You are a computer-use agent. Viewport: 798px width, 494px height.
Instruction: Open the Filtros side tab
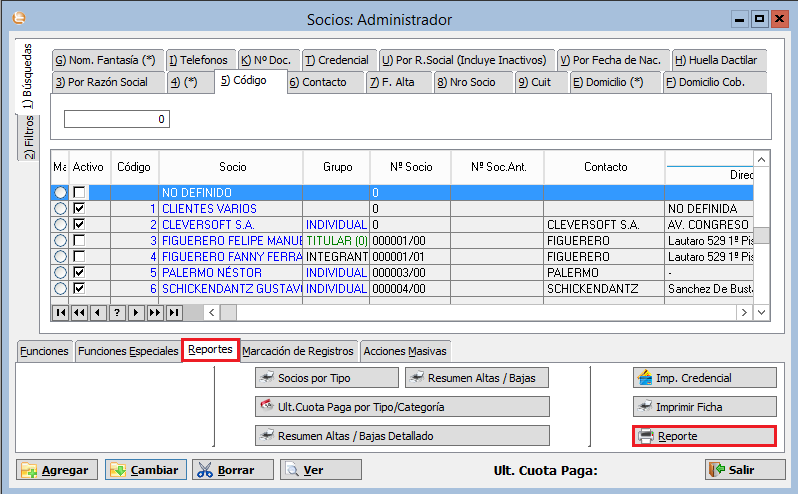click(x=29, y=138)
